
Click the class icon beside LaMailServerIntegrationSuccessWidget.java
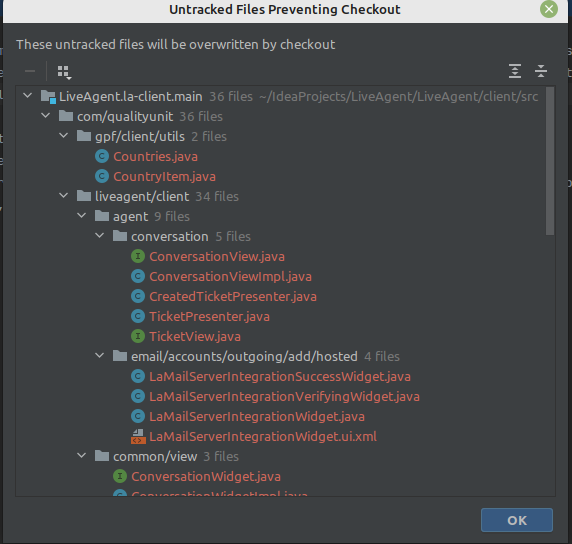138,377
